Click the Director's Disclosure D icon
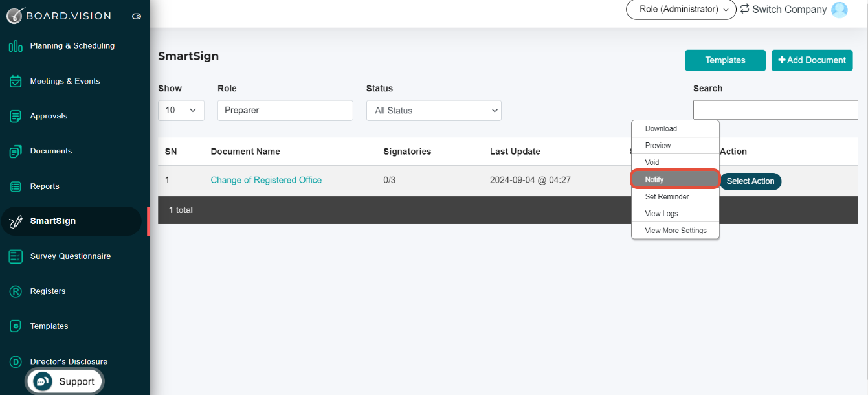Viewport: 868px width, 395px height. pyautogui.click(x=16, y=361)
